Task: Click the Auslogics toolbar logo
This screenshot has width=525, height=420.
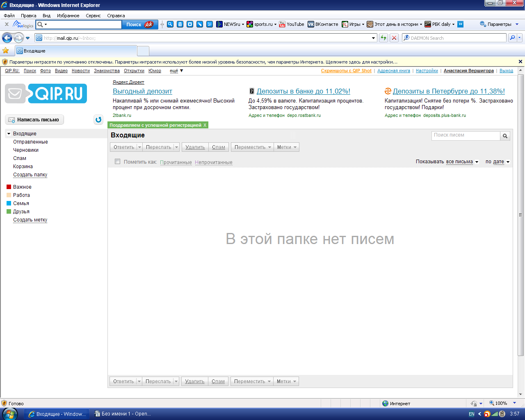Action: point(23,25)
